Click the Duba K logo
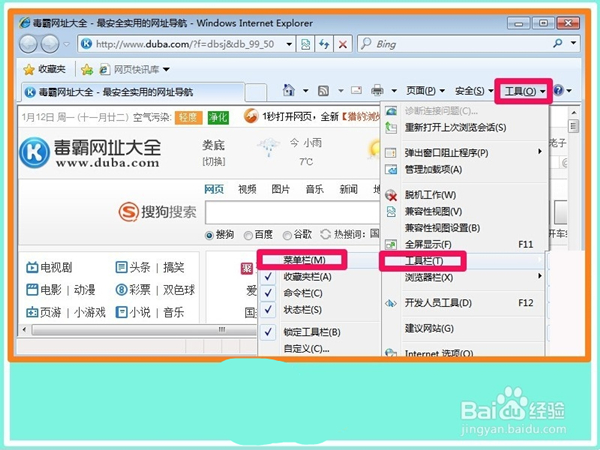Viewport: 600px width, 450px height. 34,153
